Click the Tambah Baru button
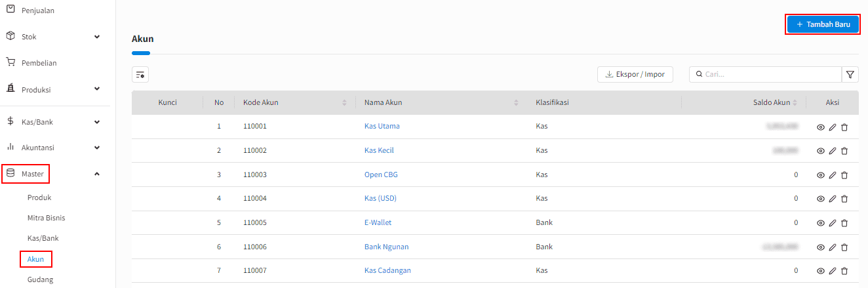The height and width of the screenshot is (288, 868). point(822,24)
